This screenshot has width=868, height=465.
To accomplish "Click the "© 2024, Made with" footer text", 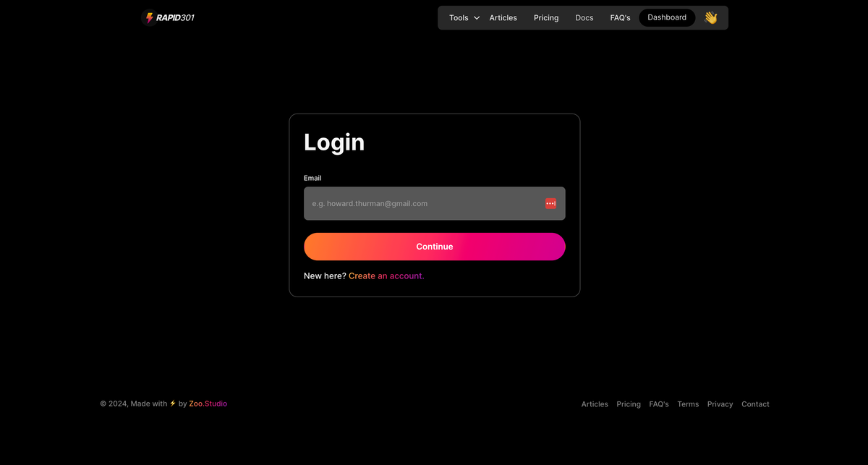I will coord(133,404).
